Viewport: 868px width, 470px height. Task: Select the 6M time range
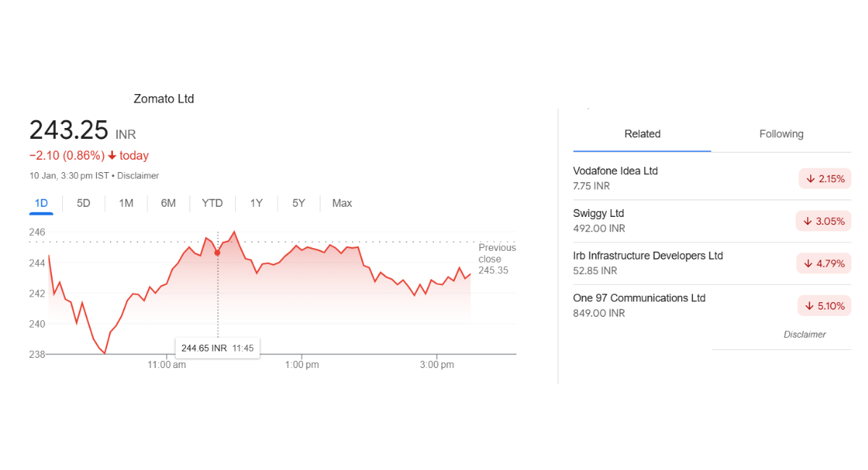click(x=168, y=203)
